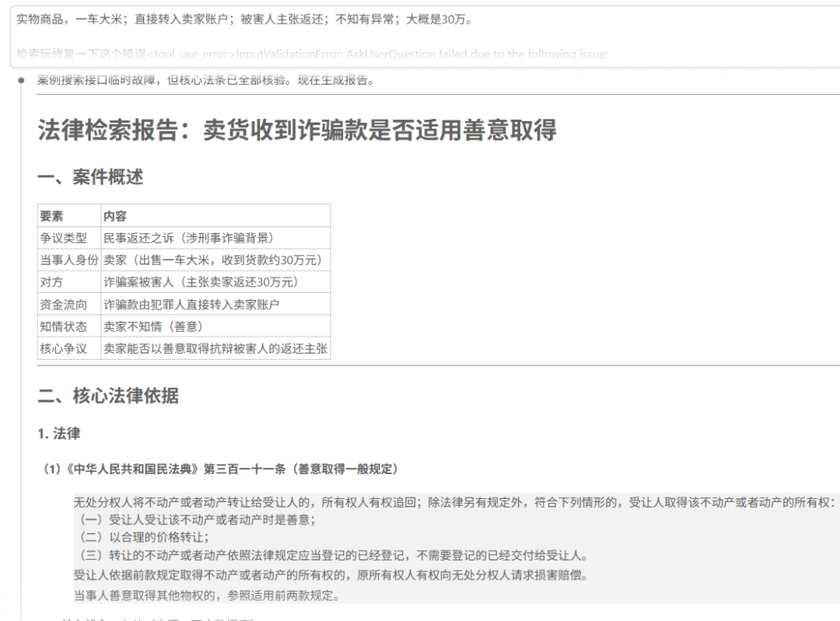The width and height of the screenshot is (840, 621).
Task: Click the cell 诈骗案被害人（主张卖家返还30万元）
Action: tap(216, 281)
